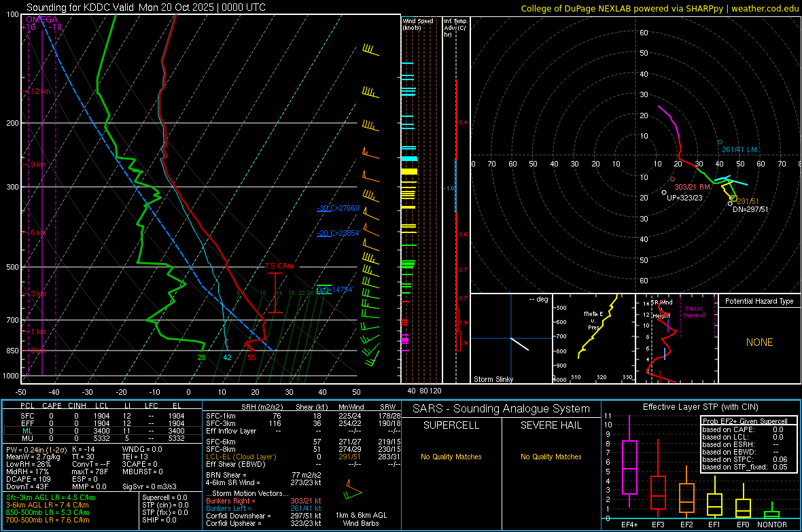Select the 'LCL-EL (Cloud Layer)' row
This screenshot has height=532, width=802.
point(303,457)
